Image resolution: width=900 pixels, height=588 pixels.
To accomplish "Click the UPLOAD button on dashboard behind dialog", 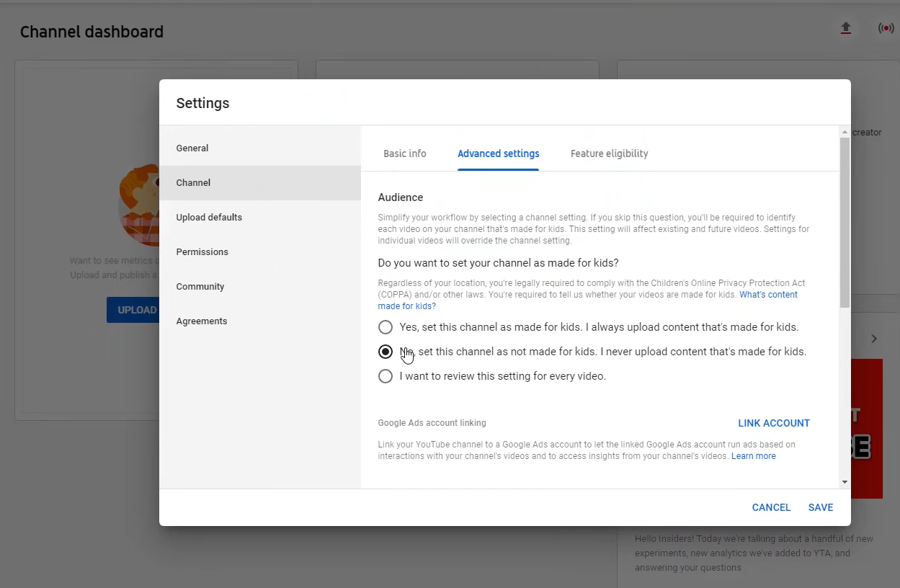I will click(133, 310).
